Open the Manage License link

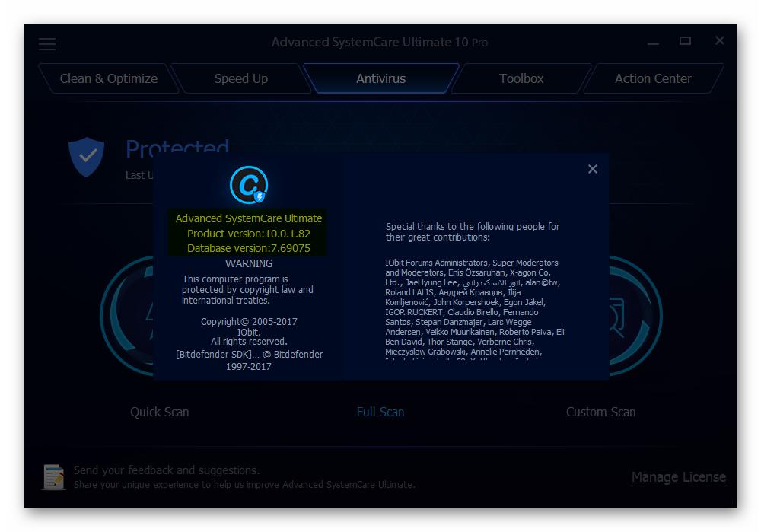coord(679,477)
